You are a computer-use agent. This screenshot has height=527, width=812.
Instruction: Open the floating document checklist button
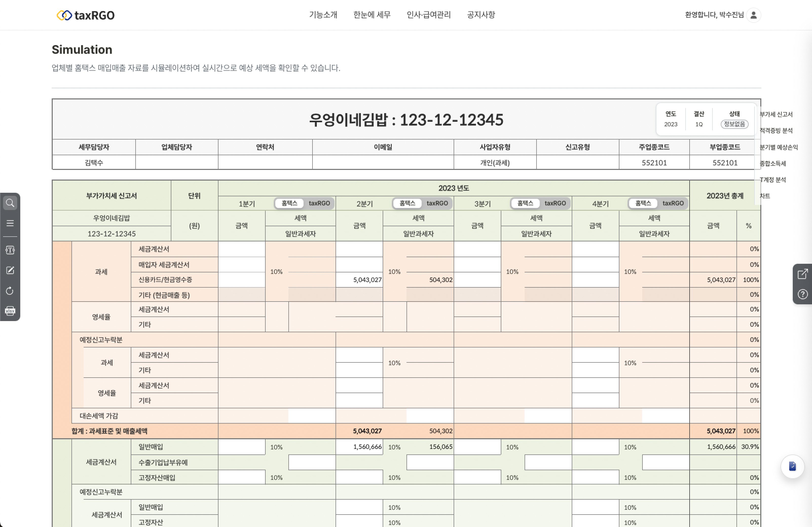[792, 466]
